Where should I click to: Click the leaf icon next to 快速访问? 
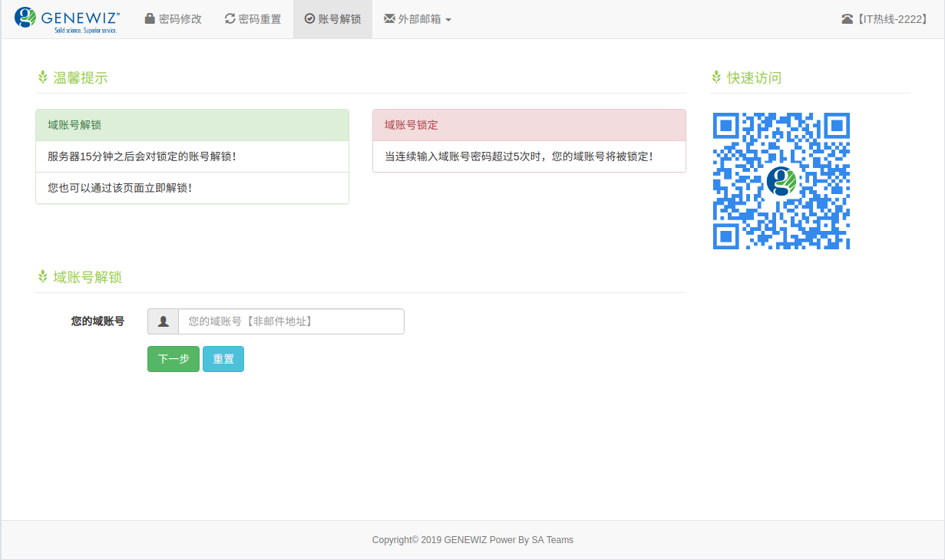click(x=716, y=77)
